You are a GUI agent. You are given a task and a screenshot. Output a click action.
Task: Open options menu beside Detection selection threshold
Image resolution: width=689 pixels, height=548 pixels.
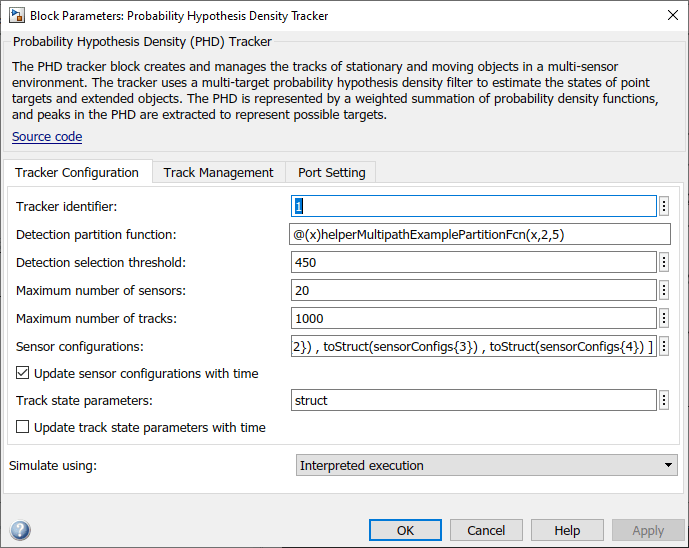pyautogui.click(x=664, y=262)
